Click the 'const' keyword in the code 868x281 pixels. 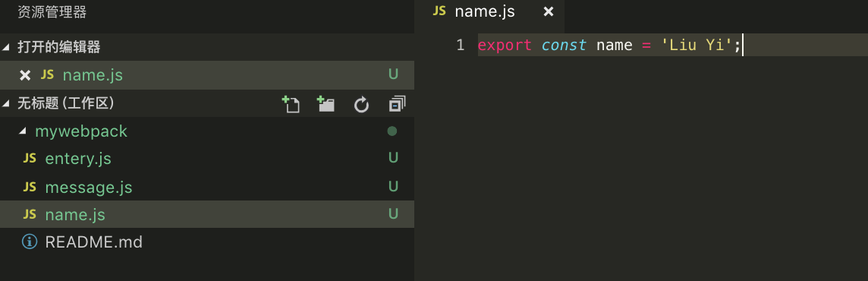click(564, 45)
